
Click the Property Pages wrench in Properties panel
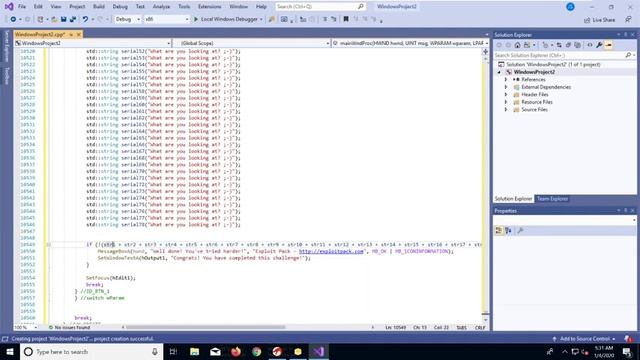point(520,231)
